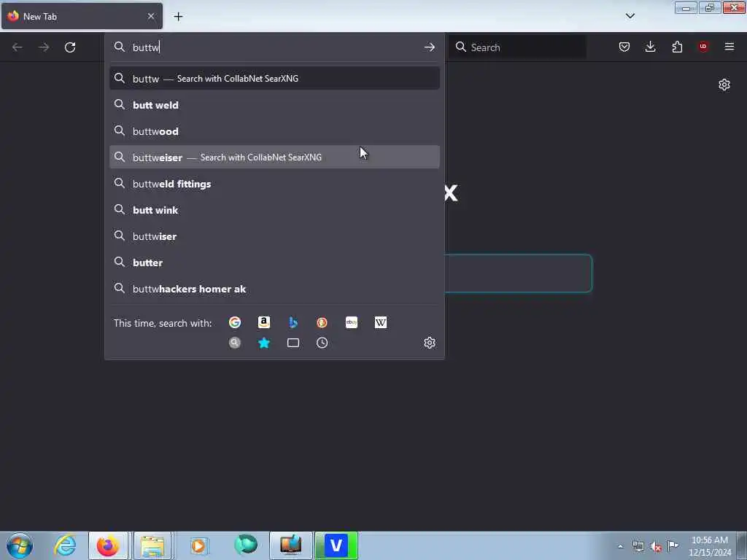Click the new tab page search field
Viewport: 747px width, 560px height.
[x=519, y=273]
